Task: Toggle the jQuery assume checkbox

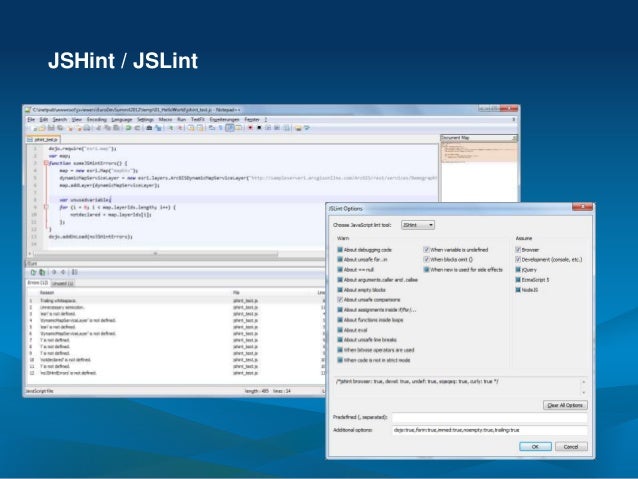Action: coord(518,269)
